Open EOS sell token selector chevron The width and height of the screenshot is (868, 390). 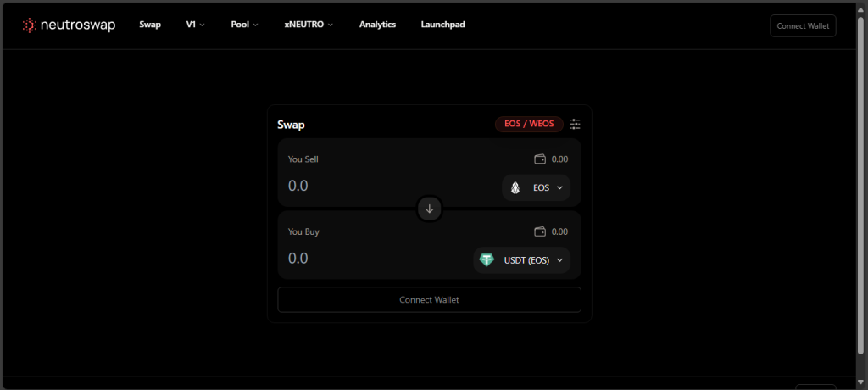click(x=559, y=187)
